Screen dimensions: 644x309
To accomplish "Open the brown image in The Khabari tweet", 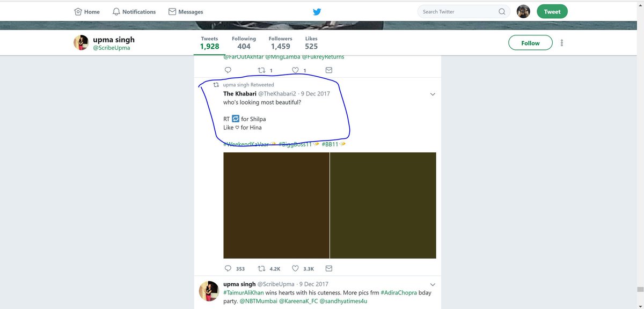I will point(276,205).
